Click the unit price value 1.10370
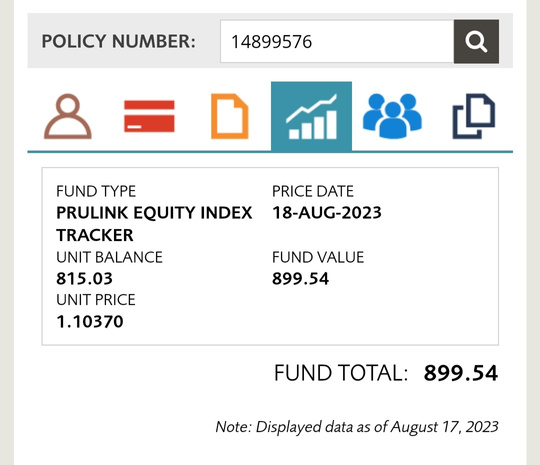Image resolution: width=540 pixels, height=465 pixels. click(90, 322)
